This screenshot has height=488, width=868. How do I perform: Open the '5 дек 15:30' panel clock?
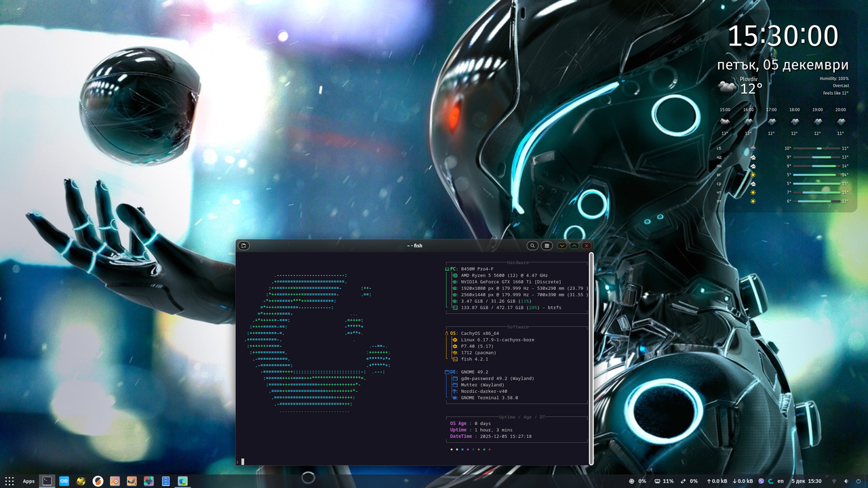click(x=806, y=481)
